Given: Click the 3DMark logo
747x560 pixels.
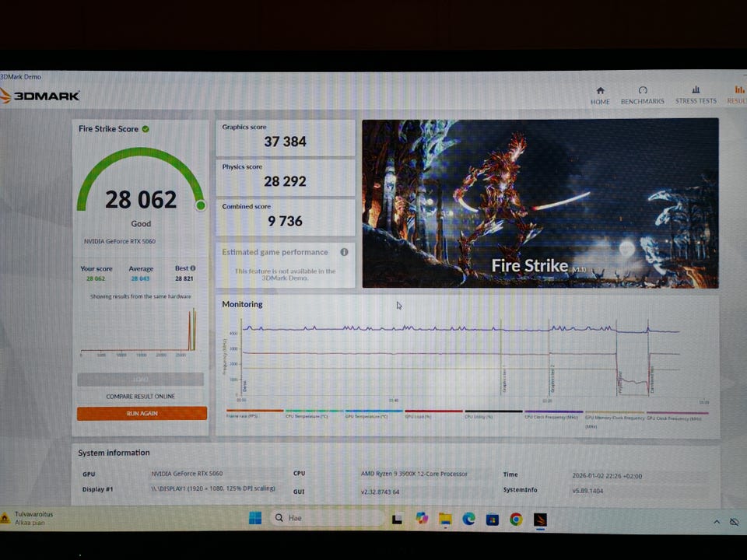Looking at the screenshot, I should (40, 96).
